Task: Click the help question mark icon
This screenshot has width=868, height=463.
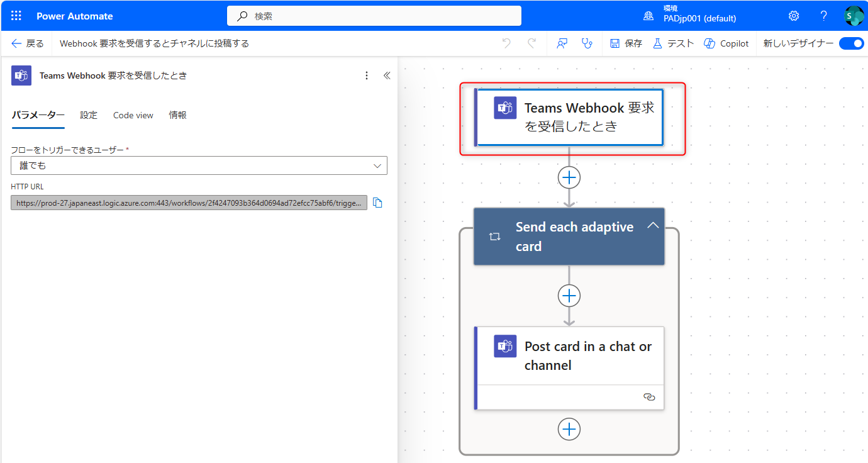Action: [x=823, y=16]
